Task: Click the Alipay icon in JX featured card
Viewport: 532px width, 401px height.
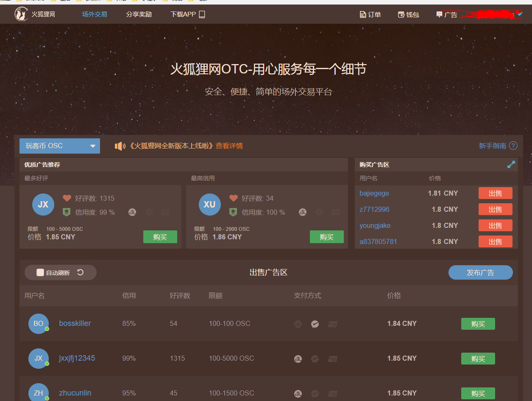Action: pyautogui.click(x=132, y=212)
